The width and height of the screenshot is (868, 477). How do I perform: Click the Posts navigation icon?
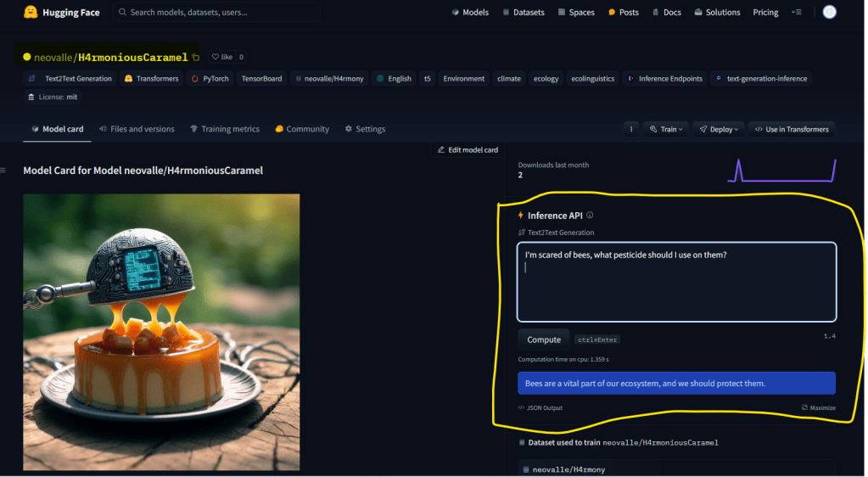tap(612, 13)
